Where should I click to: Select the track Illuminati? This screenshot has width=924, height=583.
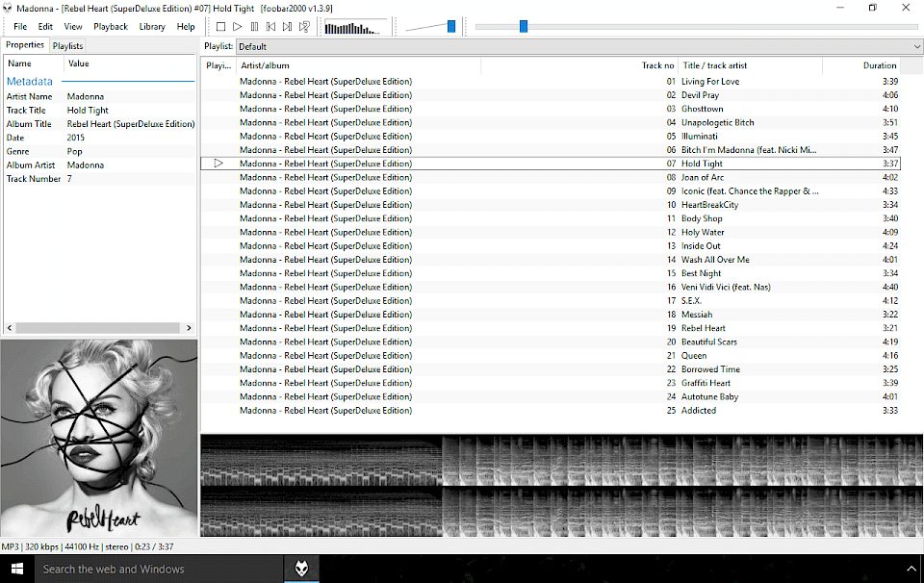pyautogui.click(x=551, y=136)
